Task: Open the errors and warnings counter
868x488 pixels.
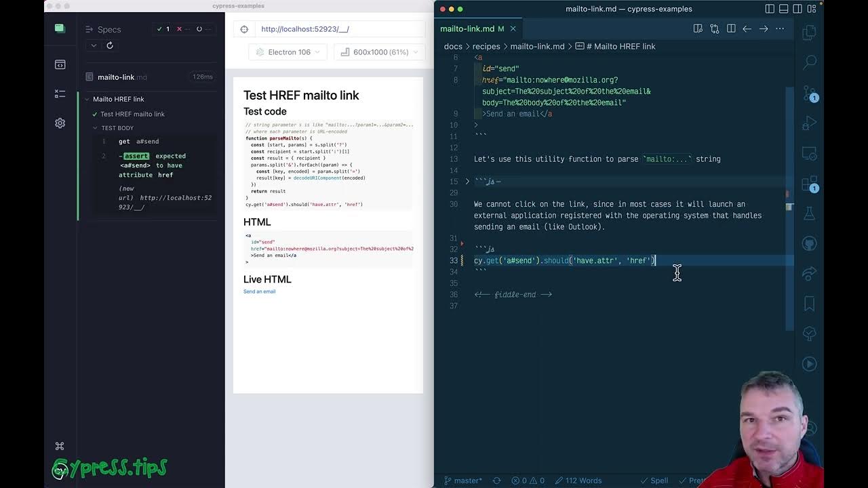Action: [x=528, y=481]
